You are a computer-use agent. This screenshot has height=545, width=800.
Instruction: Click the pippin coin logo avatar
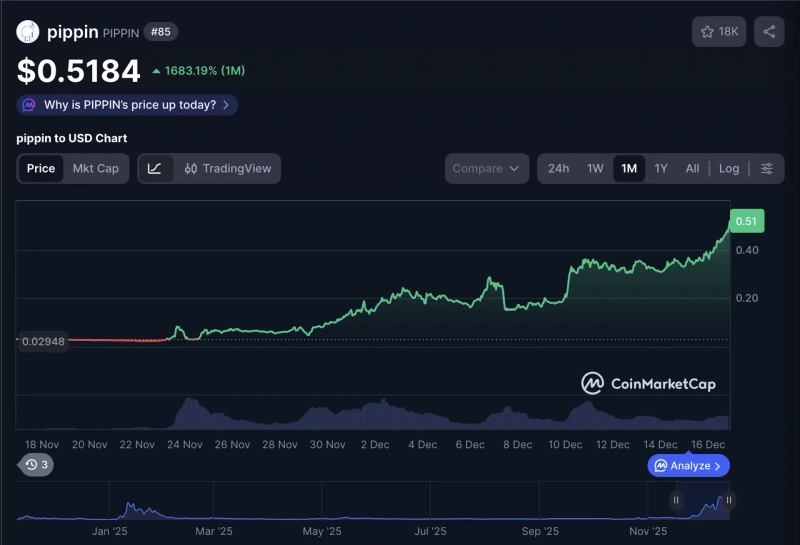click(x=27, y=32)
